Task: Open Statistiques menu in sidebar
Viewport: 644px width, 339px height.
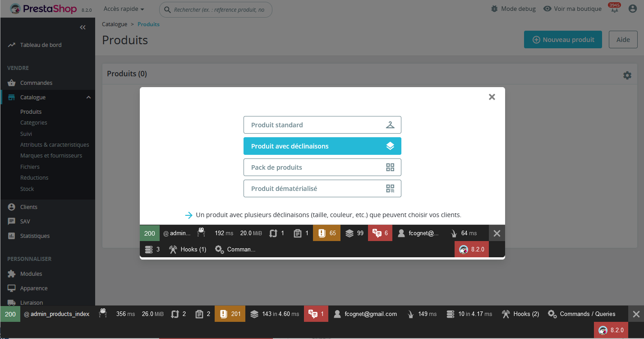Action: point(35,236)
